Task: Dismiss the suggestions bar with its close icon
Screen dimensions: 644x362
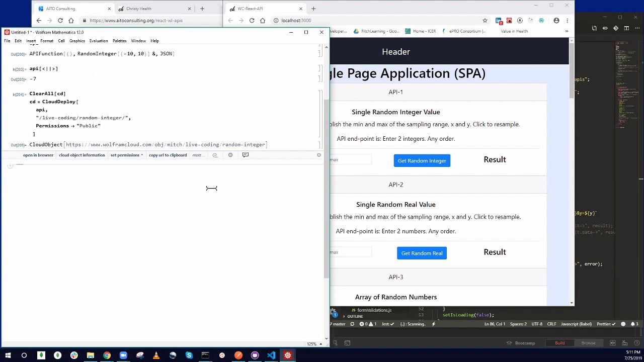Action: pos(318,155)
